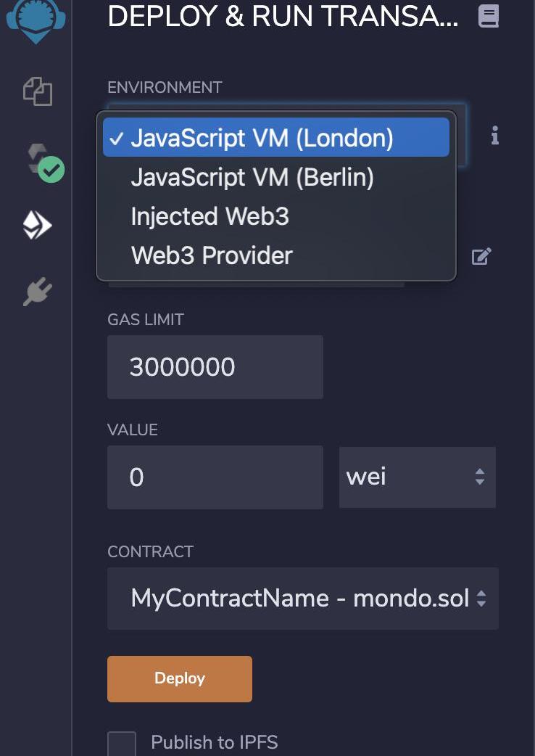Open the MyContractName contract dropdown
The width and height of the screenshot is (535, 756).
pyautogui.click(x=303, y=599)
